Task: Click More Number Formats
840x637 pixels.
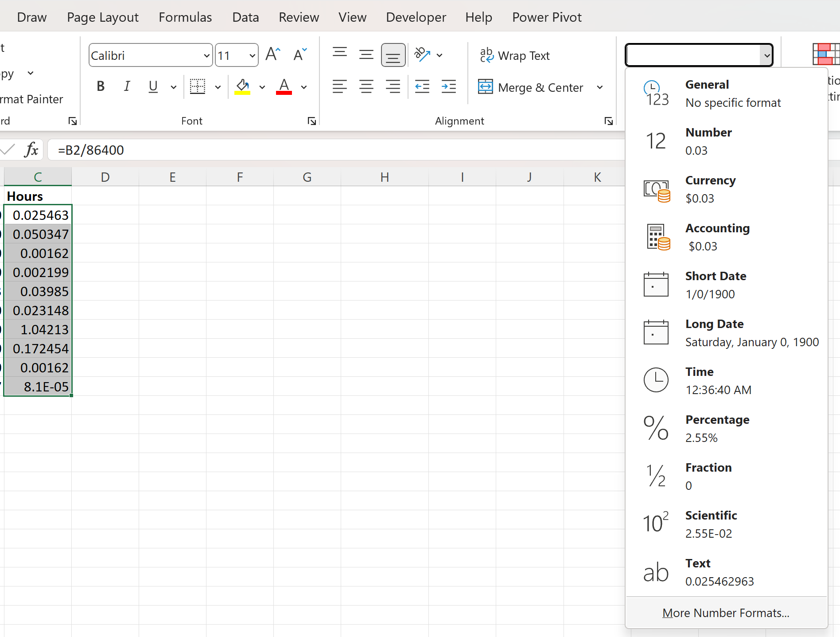Action: (726, 613)
